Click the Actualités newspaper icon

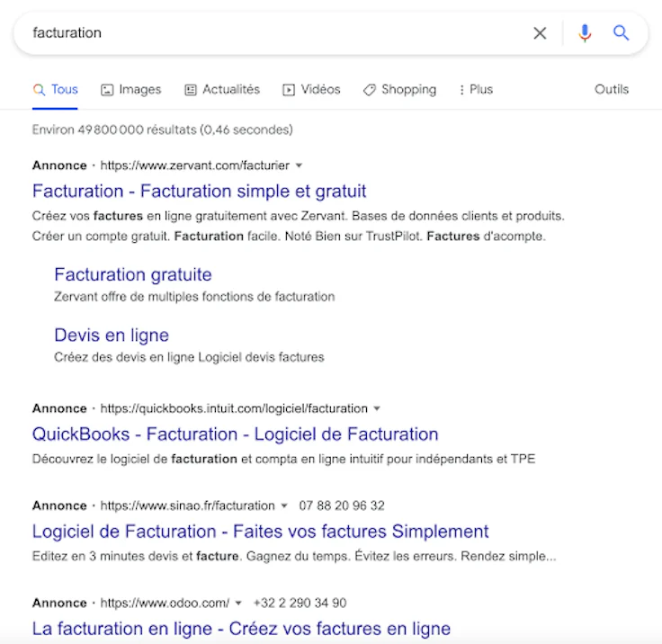click(x=191, y=90)
